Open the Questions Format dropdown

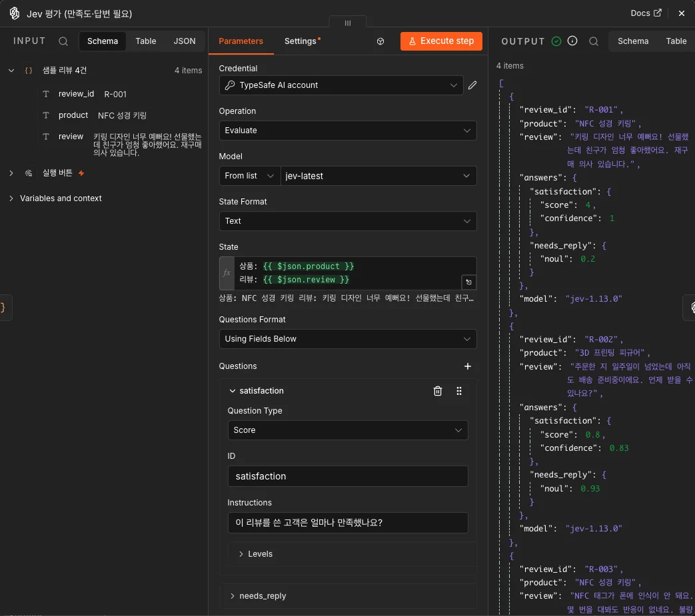click(348, 339)
